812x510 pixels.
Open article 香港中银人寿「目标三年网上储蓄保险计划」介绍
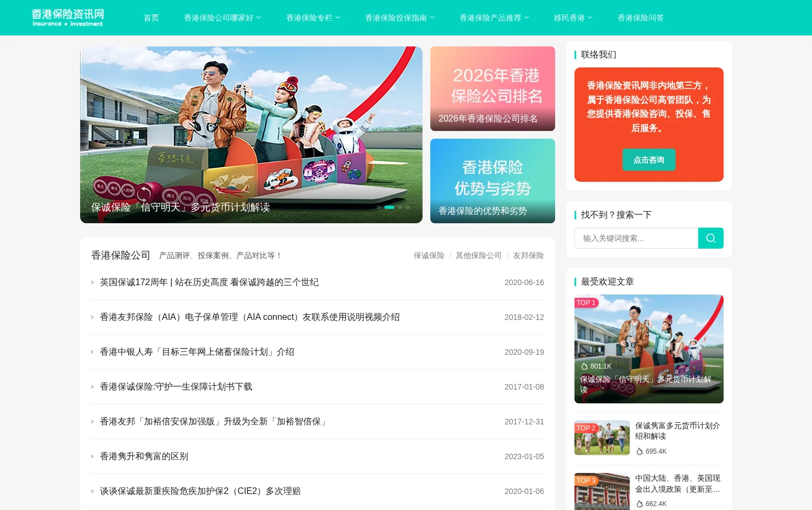197,352
